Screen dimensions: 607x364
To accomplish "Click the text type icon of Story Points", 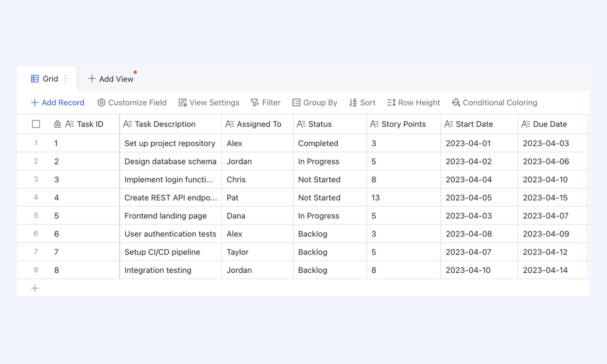I will 374,124.
